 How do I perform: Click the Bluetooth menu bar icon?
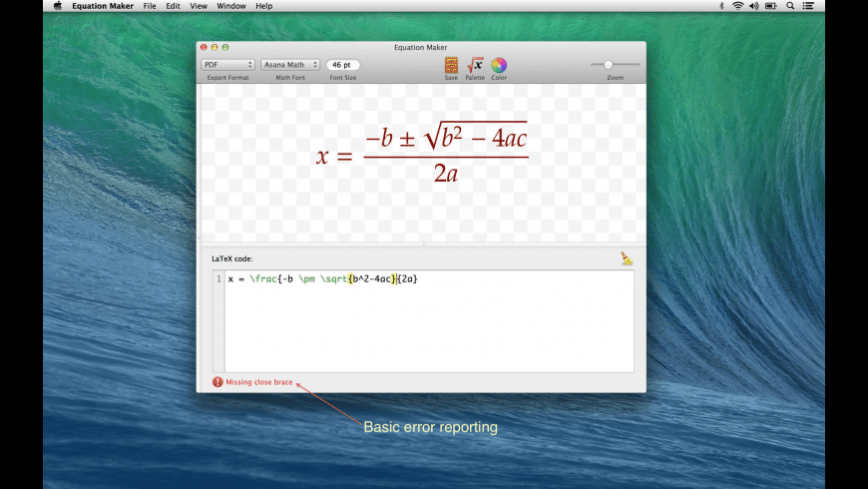click(721, 6)
